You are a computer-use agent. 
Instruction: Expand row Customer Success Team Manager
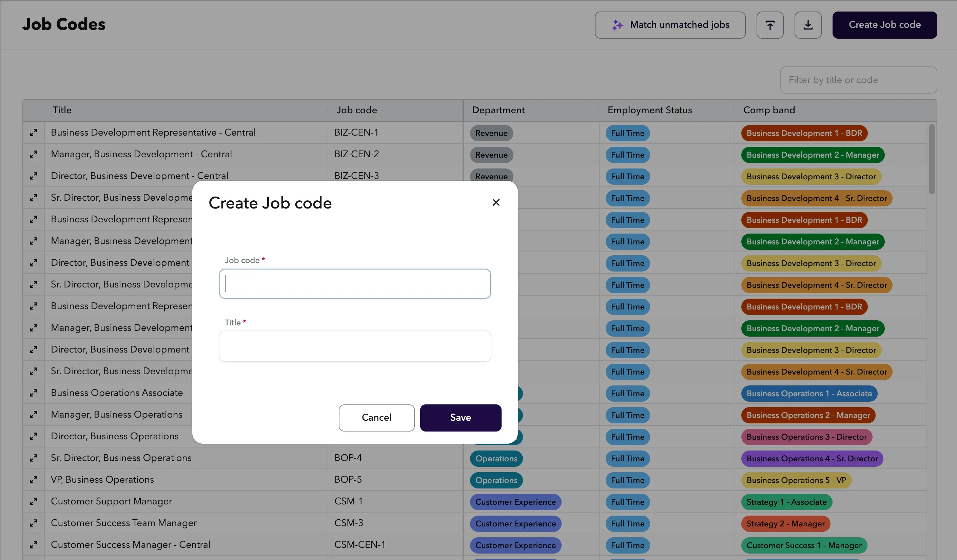(34, 523)
